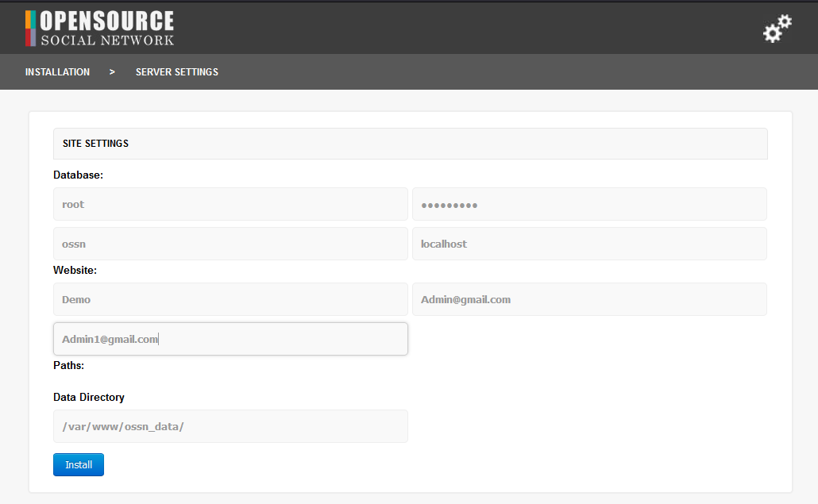Go to the INSTALLATION breadcrumb
This screenshot has height=504, width=818.
tap(57, 72)
